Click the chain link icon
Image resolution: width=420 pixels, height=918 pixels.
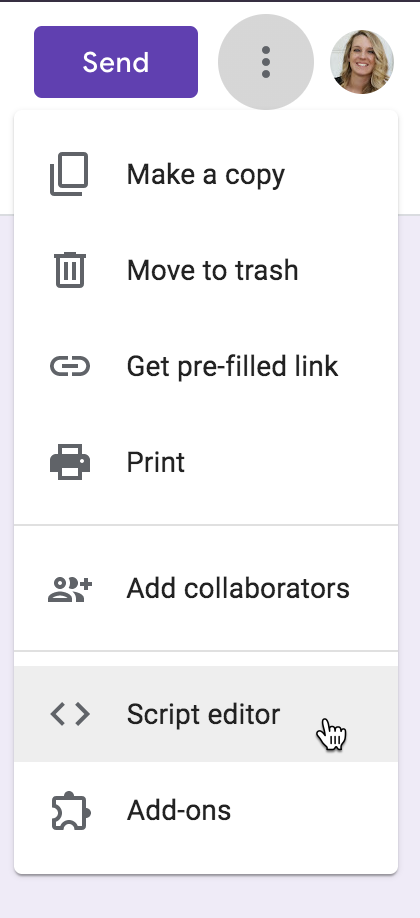click(x=70, y=366)
